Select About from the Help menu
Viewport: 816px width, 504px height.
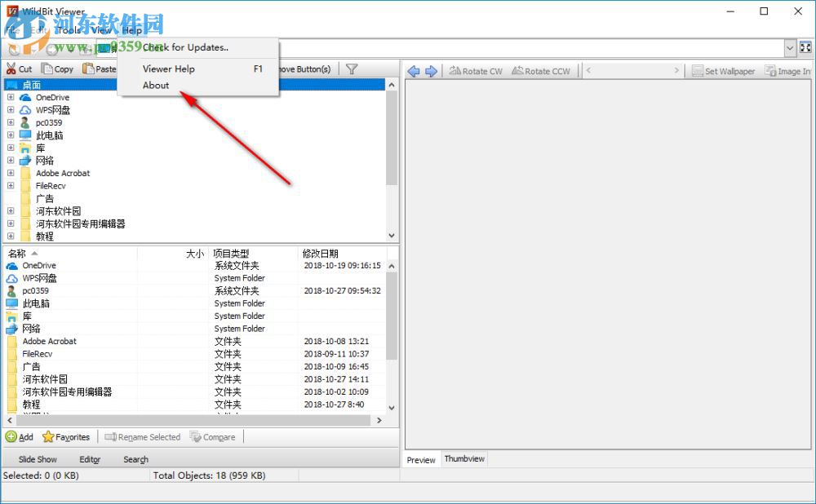[155, 85]
